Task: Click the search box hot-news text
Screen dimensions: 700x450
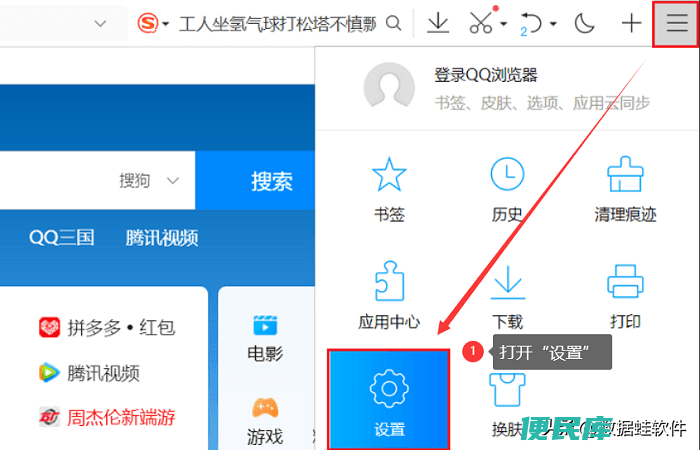Action: pos(277,24)
